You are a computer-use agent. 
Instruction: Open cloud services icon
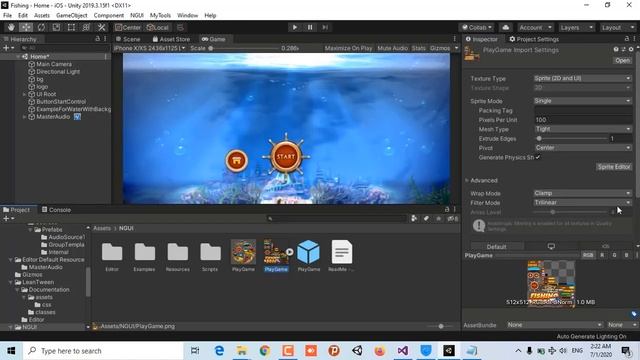505,27
